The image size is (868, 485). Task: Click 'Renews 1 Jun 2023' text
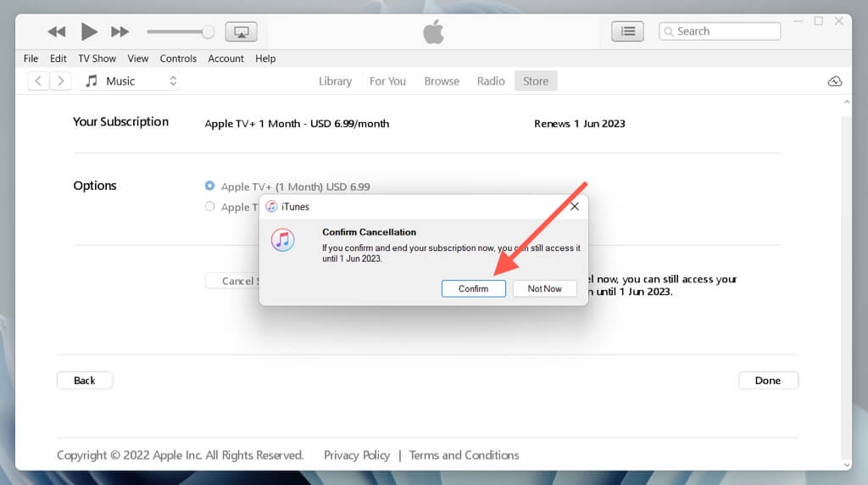(x=580, y=124)
